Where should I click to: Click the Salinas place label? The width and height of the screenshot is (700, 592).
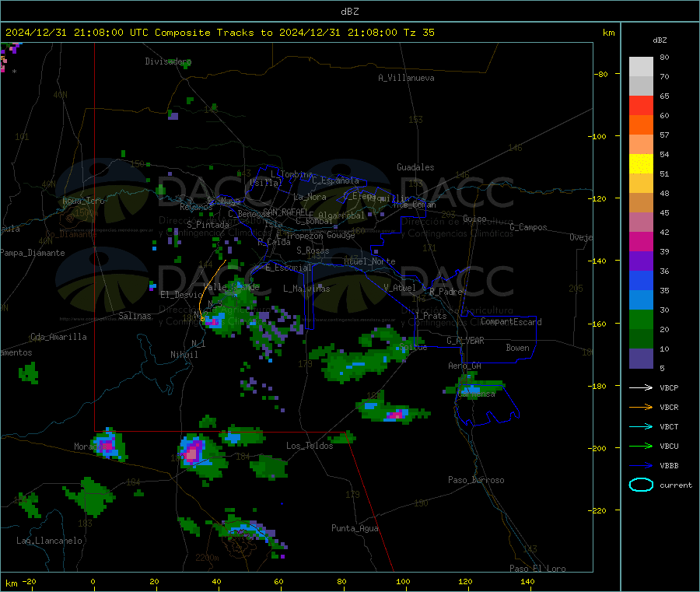(135, 316)
